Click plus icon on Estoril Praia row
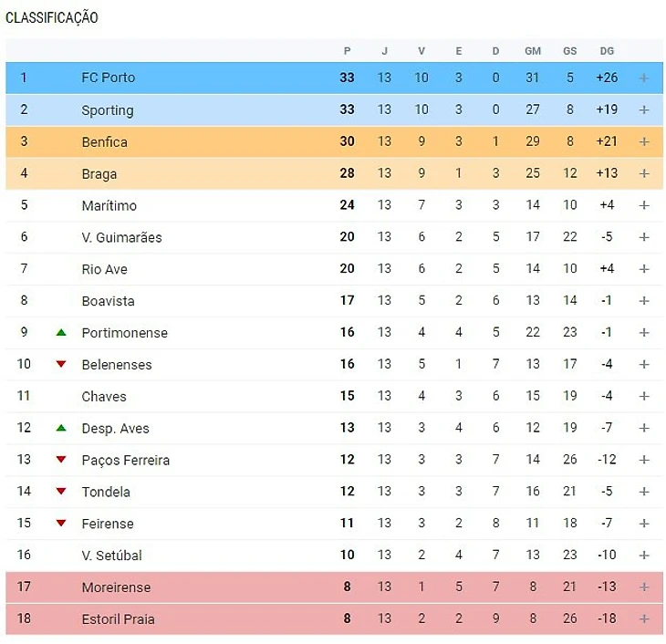The width and height of the screenshot is (666, 644). pos(643,619)
